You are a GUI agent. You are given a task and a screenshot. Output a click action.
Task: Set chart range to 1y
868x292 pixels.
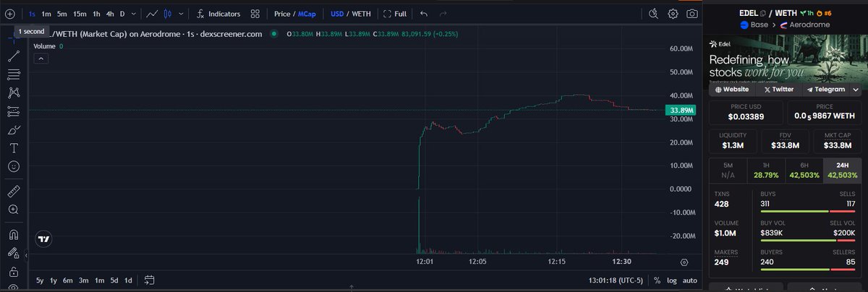(54, 280)
